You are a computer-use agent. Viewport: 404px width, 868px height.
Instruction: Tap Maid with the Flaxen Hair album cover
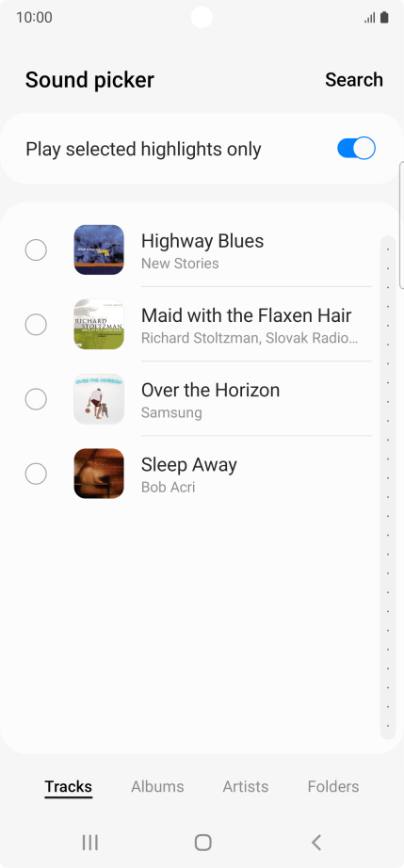point(99,325)
